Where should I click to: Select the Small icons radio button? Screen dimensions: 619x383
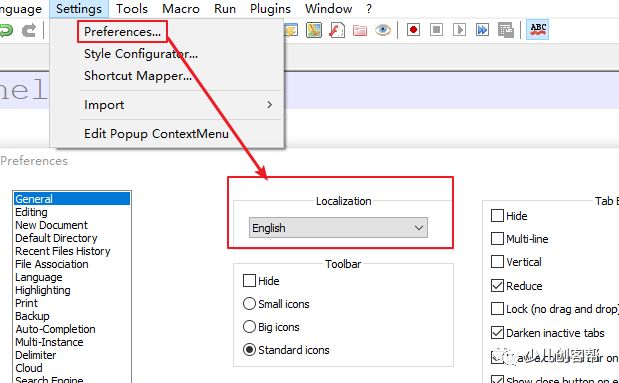pyautogui.click(x=249, y=304)
